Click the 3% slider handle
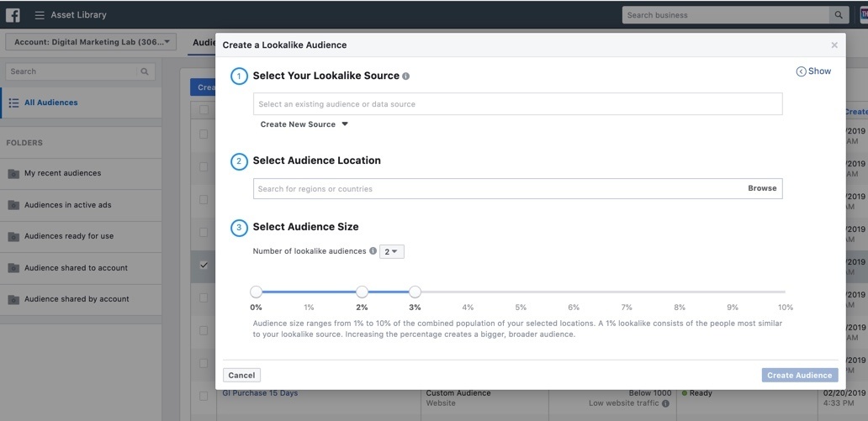This screenshot has width=868, height=421. pyautogui.click(x=415, y=292)
